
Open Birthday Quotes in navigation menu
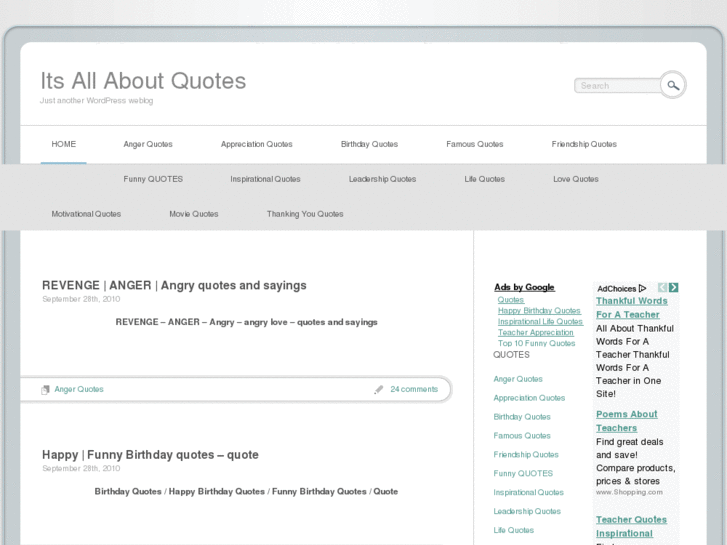(369, 144)
